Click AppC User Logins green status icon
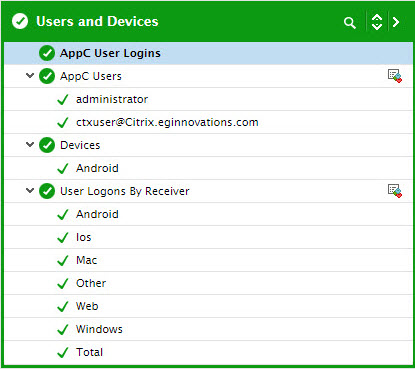Image resolution: width=415 pixels, height=370 pixels. (47, 53)
